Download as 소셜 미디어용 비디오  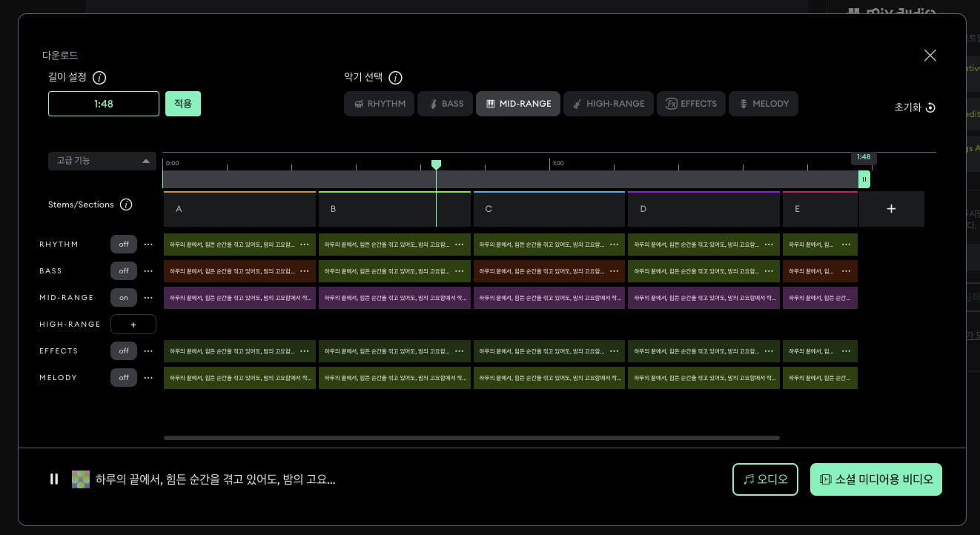[875, 479]
